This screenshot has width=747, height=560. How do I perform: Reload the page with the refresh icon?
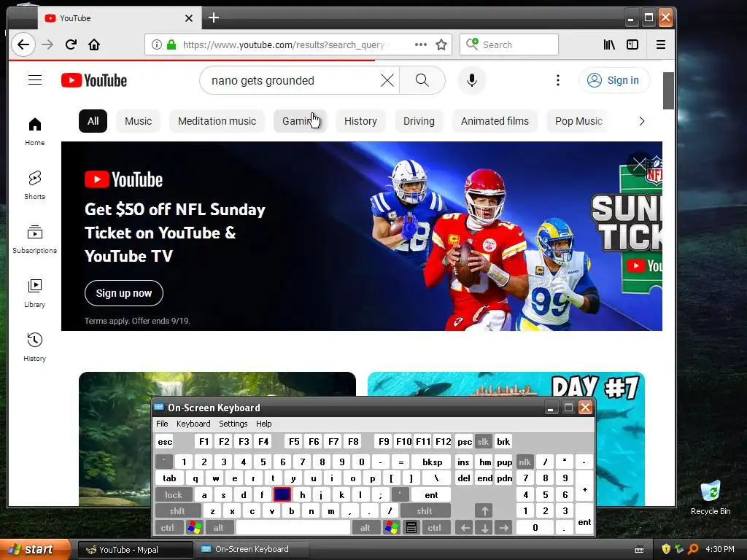pyautogui.click(x=71, y=44)
